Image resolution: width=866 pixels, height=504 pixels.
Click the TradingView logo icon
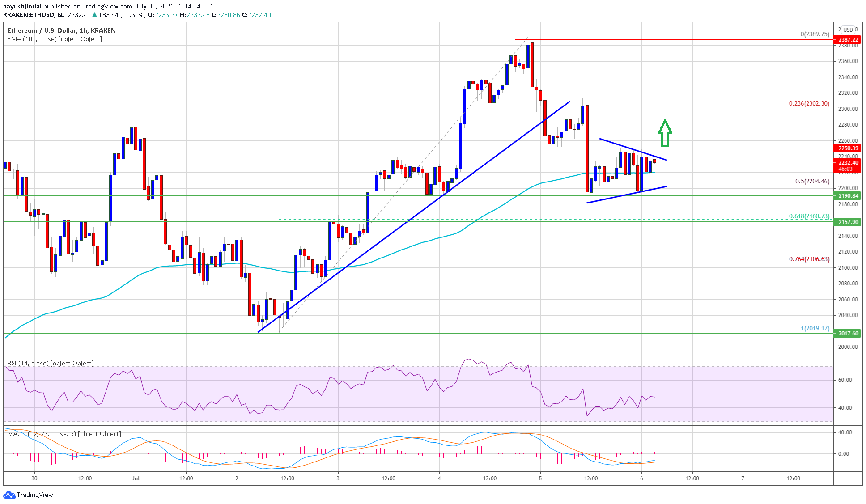point(9,495)
